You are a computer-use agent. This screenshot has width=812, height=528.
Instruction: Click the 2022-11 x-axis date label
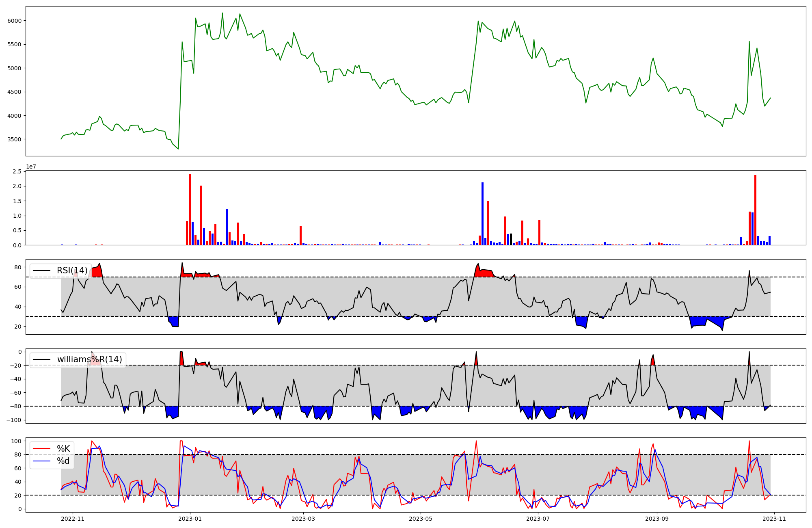coord(73,519)
